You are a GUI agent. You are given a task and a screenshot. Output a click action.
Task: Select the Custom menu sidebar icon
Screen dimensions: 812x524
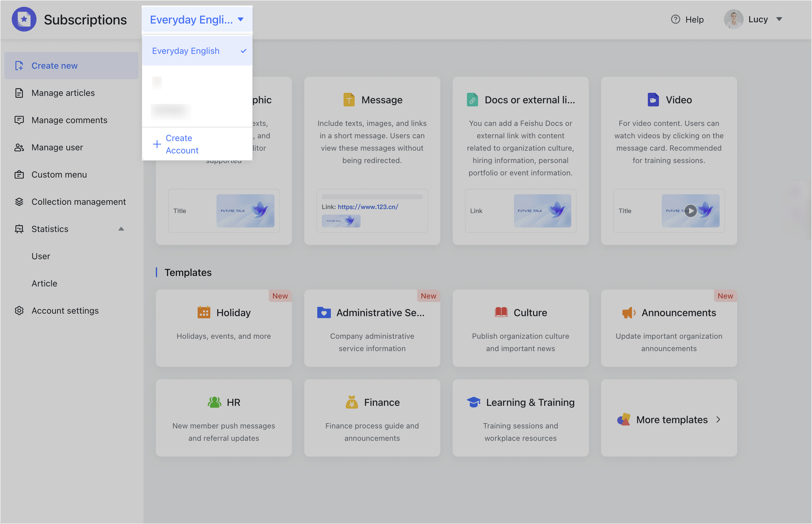tap(19, 174)
